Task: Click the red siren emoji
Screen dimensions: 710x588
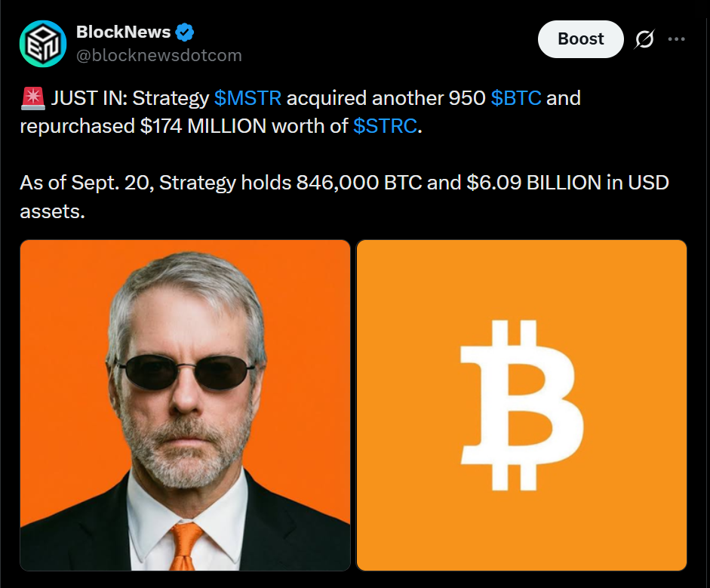Action: (32, 98)
